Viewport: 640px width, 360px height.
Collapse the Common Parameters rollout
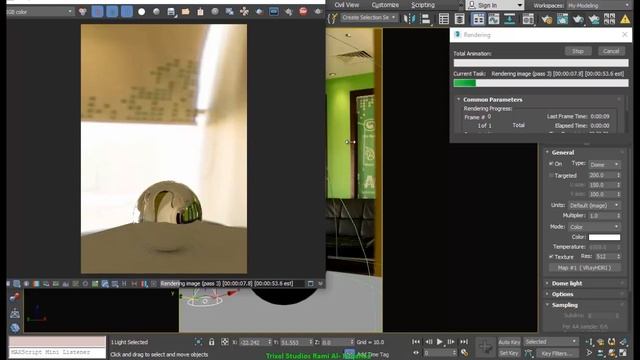tap(492, 100)
